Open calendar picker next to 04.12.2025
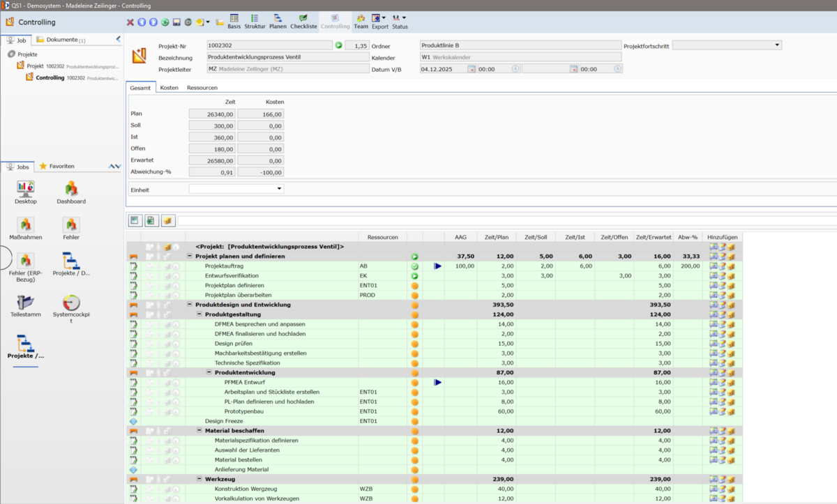This screenshot has height=504, width=837. click(x=472, y=69)
